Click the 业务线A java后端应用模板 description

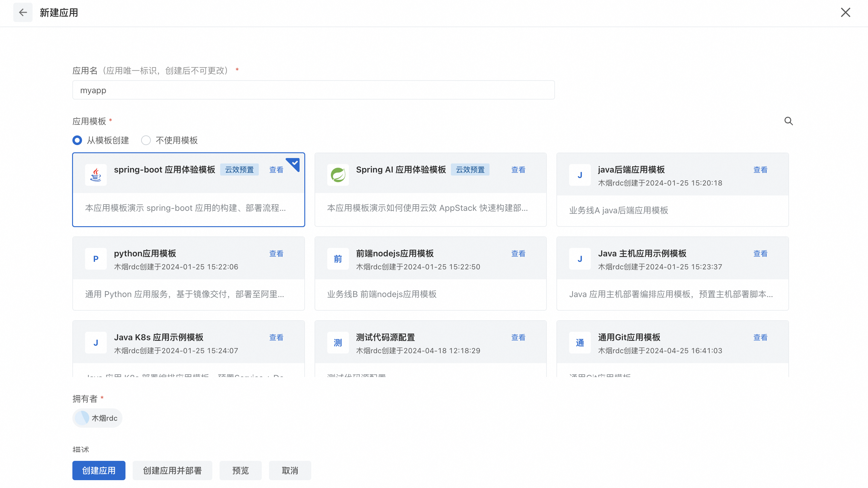tap(619, 210)
